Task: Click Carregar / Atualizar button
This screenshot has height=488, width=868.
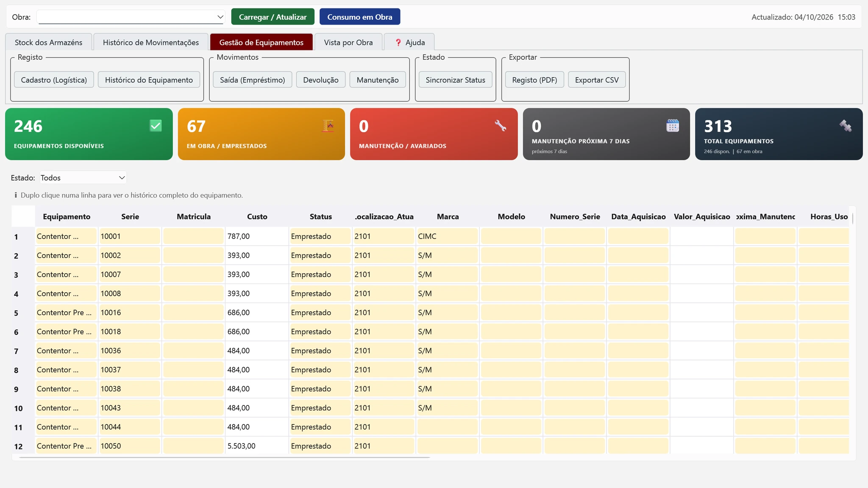Action: [x=273, y=17]
